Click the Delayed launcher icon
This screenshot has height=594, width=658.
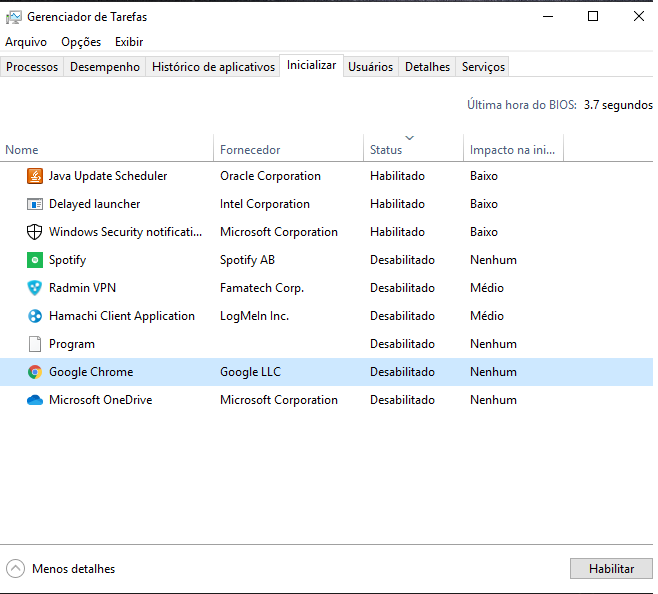tap(35, 204)
